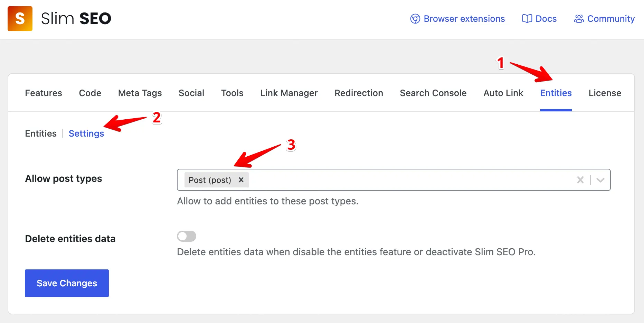Open the Code tab

coord(90,93)
